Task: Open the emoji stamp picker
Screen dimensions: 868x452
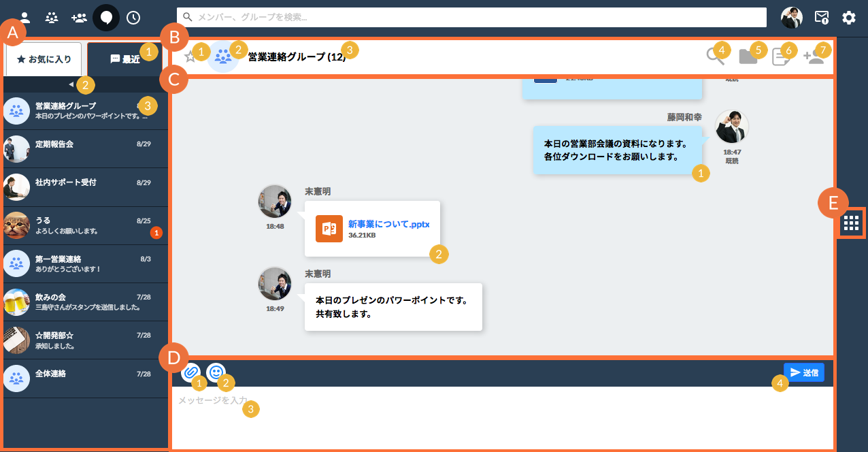Action: [x=216, y=372]
